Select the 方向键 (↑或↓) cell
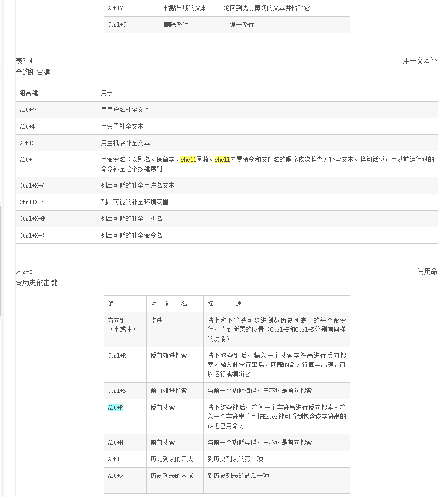Screen dimensions: 448x497 pos(125,330)
